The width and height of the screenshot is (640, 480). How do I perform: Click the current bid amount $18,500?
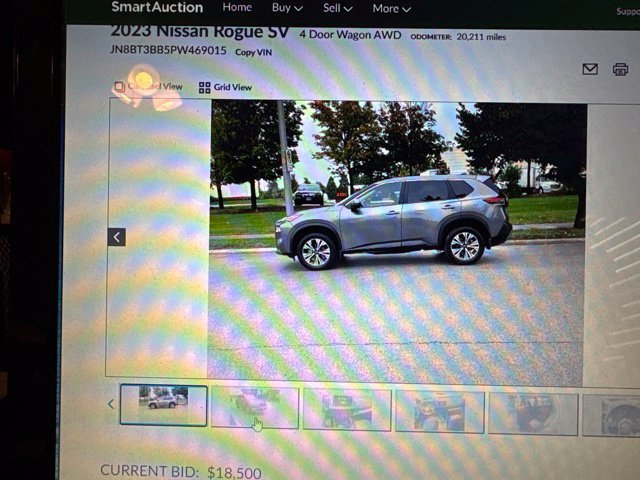pos(234,472)
